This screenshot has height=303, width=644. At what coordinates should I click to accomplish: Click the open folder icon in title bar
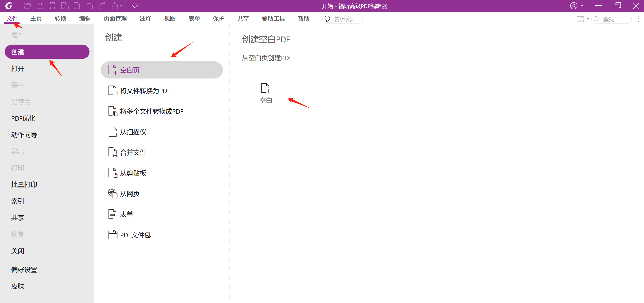tap(27, 6)
